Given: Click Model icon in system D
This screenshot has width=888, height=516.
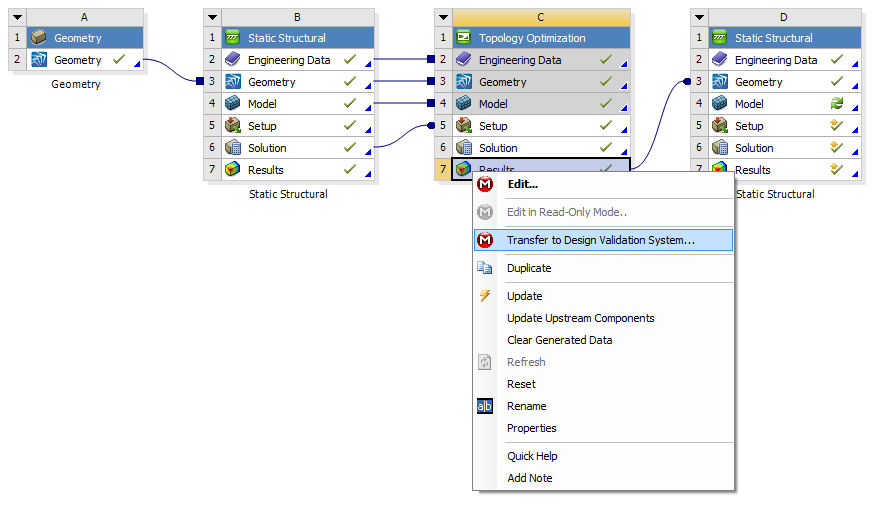Looking at the screenshot, I should point(720,104).
